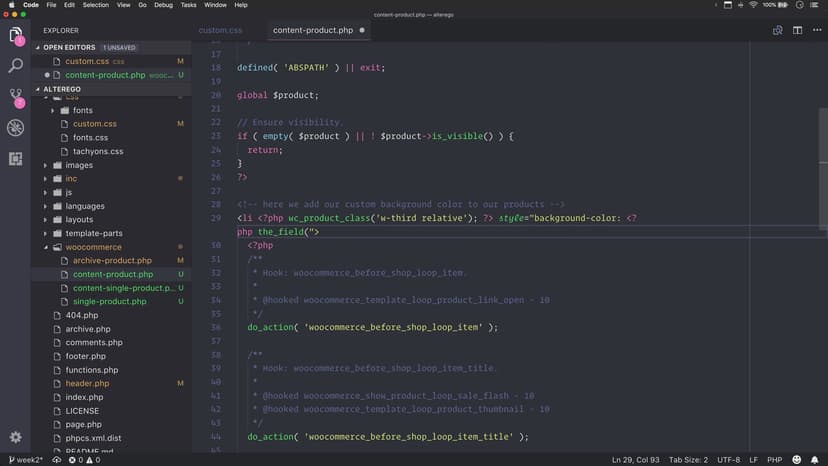This screenshot has height=466, width=828.
Task: Change the PHP language mode
Action: (x=772, y=459)
